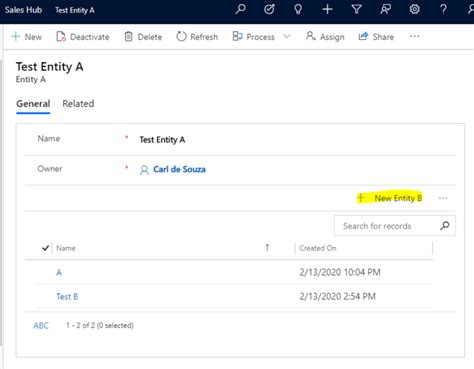
Task: Open the record link Test B
Action: point(67,297)
